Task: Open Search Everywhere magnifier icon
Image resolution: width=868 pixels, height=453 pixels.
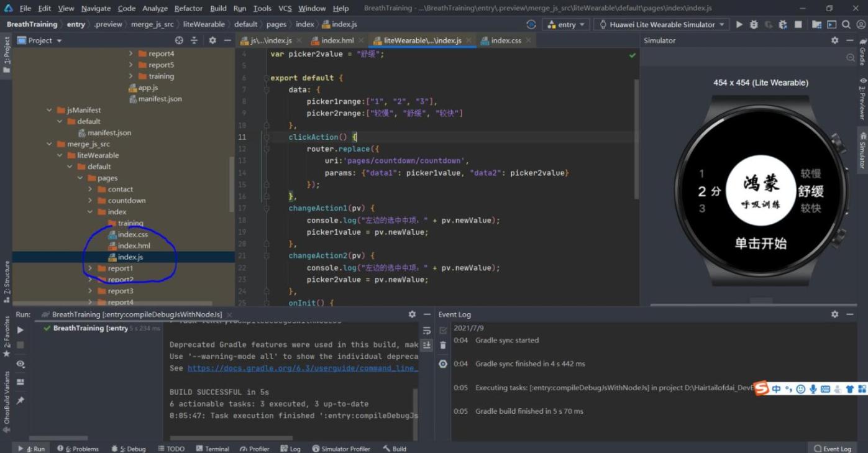Action: (x=846, y=24)
